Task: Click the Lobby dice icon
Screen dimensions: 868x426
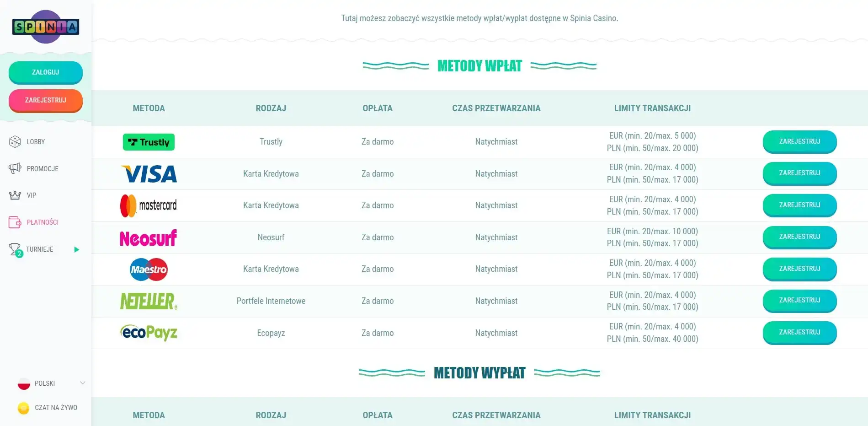Action: [x=15, y=142]
